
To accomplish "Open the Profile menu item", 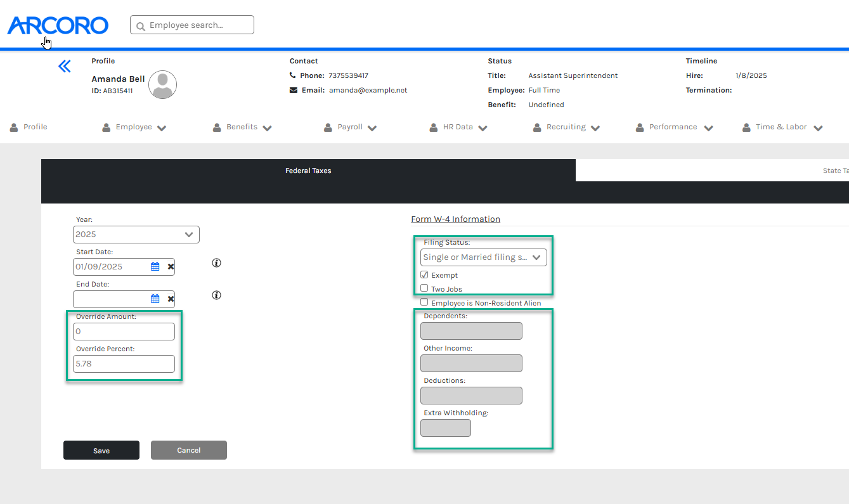I will 36,127.
